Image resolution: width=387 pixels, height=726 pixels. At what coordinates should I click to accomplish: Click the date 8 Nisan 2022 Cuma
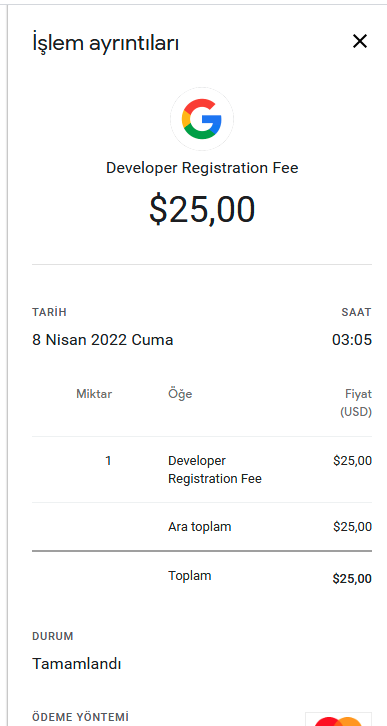pos(103,340)
